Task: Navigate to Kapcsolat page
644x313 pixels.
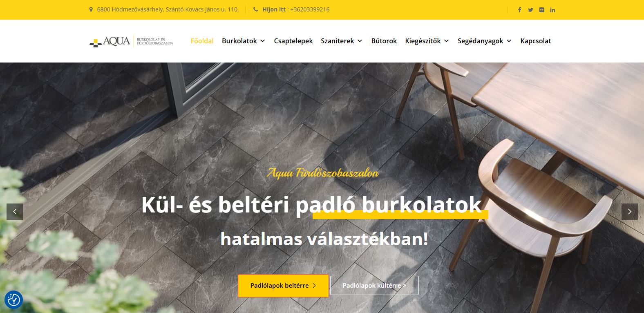Action: click(536, 41)
